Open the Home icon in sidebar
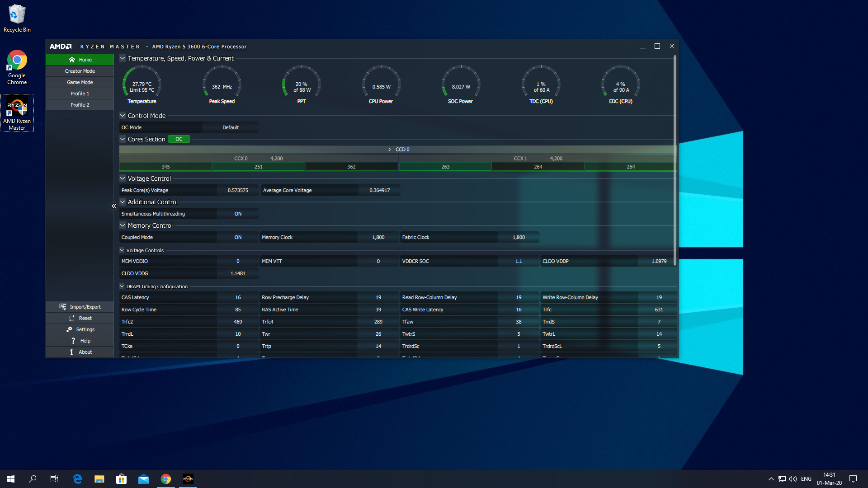This screenshot has width=868, height=488. pos(71,60)
